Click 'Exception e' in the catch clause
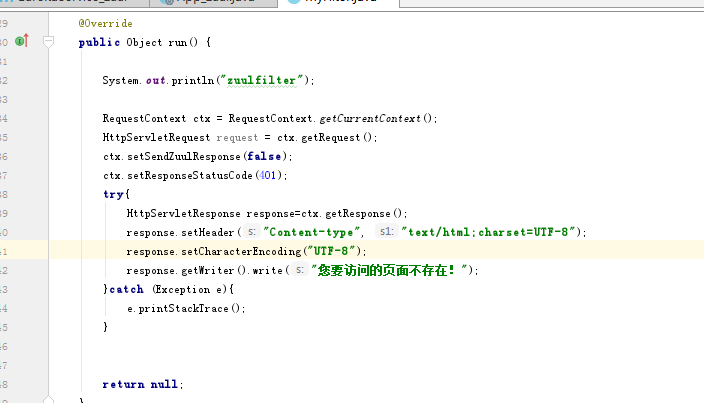This screenshot has width=704, height=403. tap(189, 289)
